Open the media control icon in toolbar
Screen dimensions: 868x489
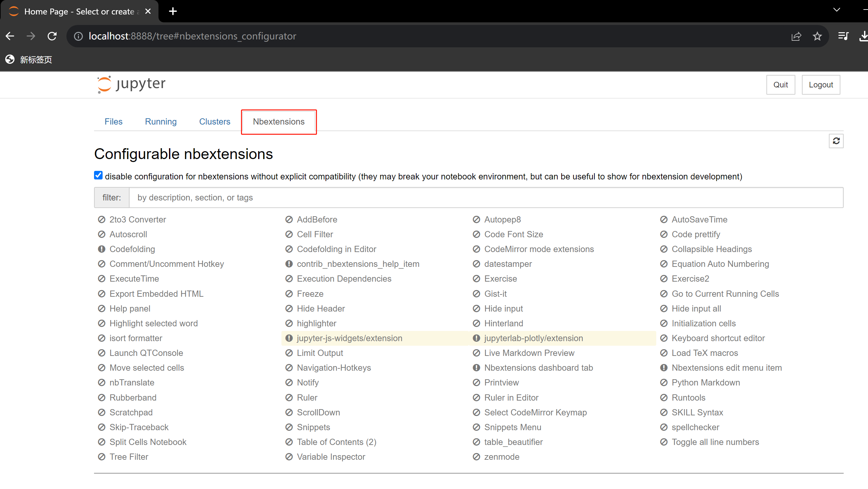pos(843,36)
